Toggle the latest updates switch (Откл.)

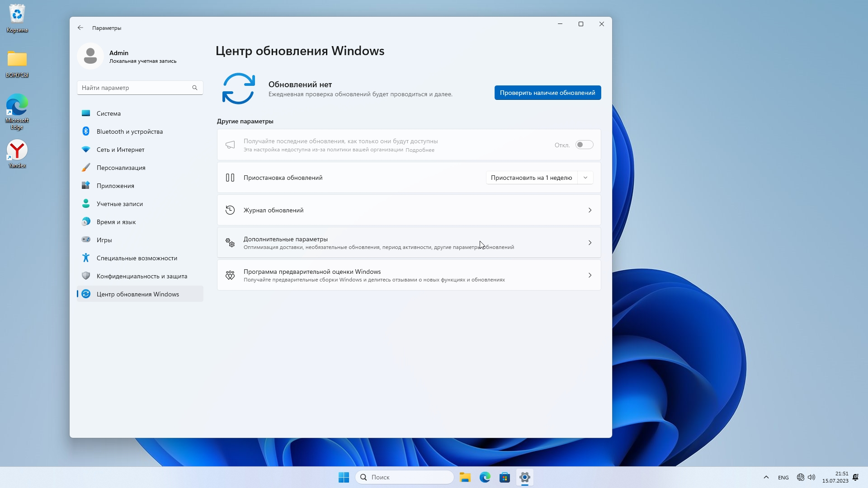[584, 145]
